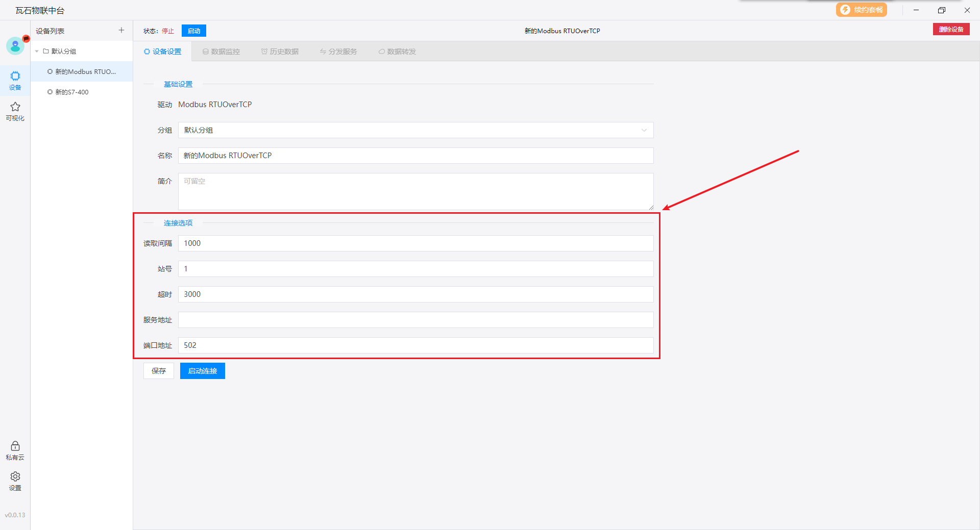Viewport: 980px width, 530px height.
Task: Switch to the 数据转发 tab
Action: (397, 52)
